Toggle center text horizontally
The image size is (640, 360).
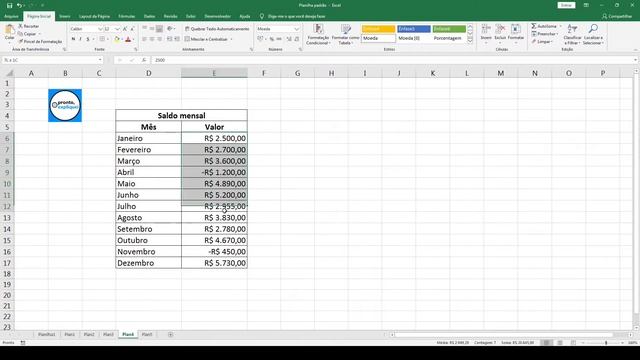152,39
